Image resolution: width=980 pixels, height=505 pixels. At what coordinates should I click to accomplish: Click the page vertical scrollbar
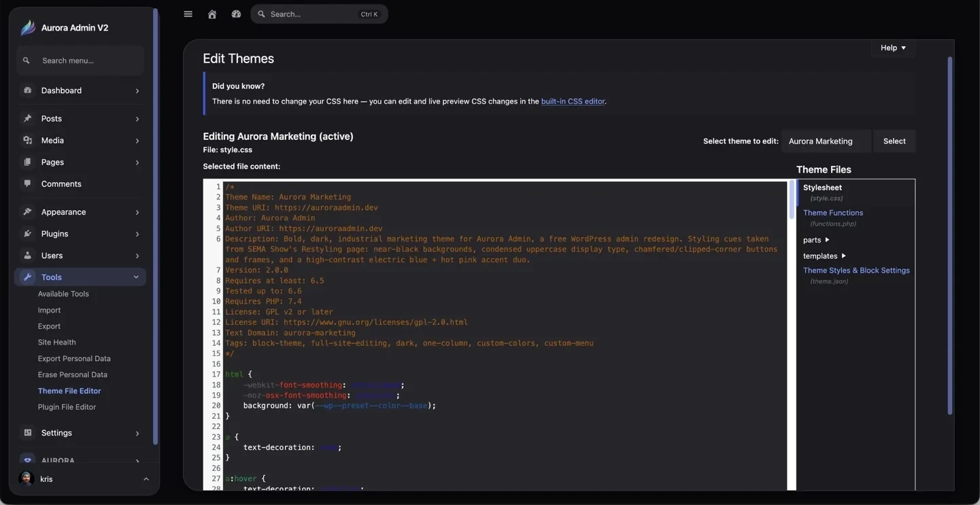(949, 235)
